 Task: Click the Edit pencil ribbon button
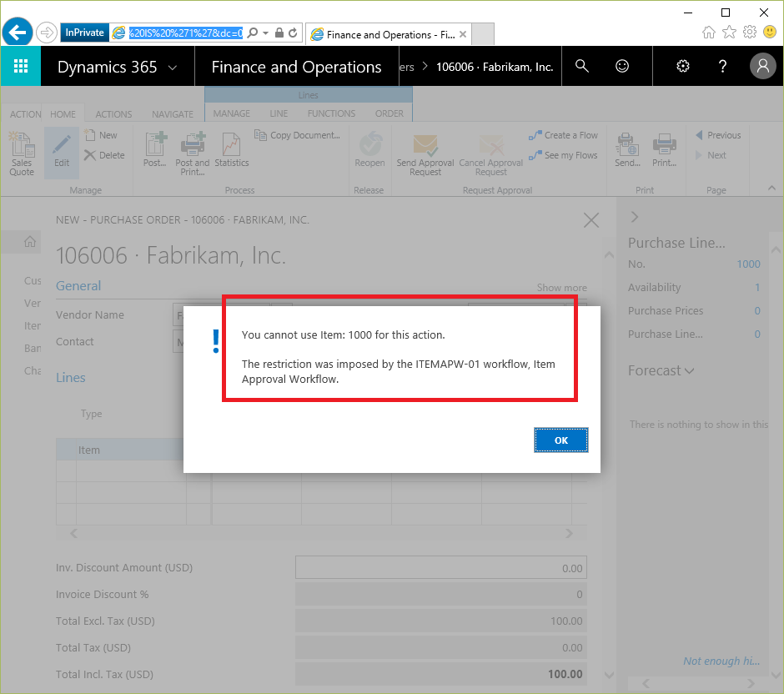point(62,153)
